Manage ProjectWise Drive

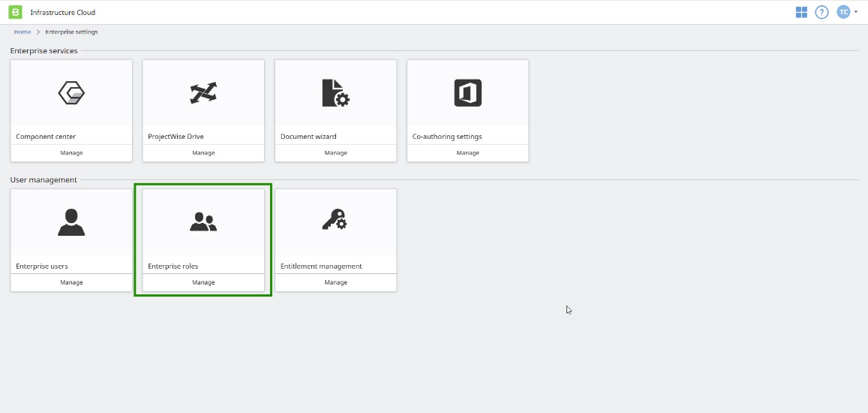(x=203, y=153)
